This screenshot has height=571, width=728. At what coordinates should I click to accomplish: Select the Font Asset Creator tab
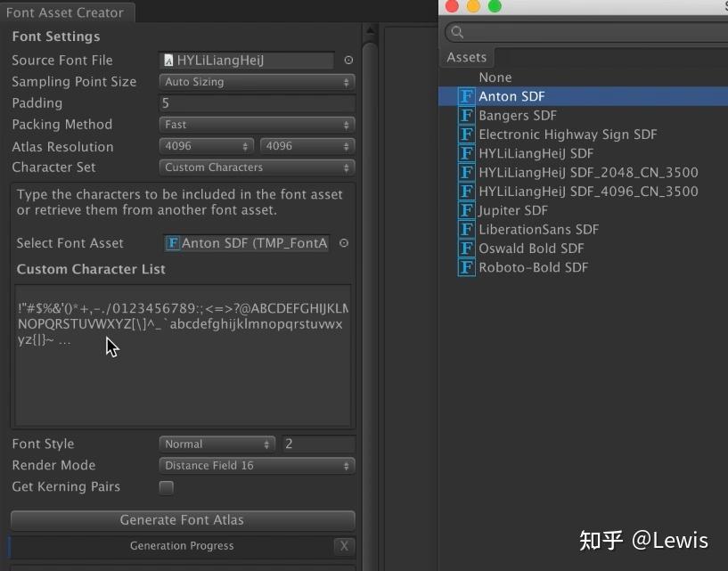67,12
